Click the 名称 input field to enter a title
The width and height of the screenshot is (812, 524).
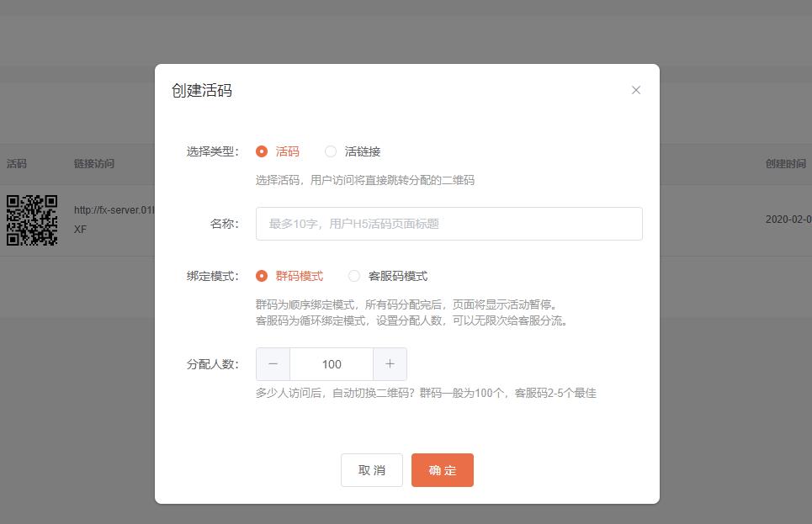click(448, 224)
